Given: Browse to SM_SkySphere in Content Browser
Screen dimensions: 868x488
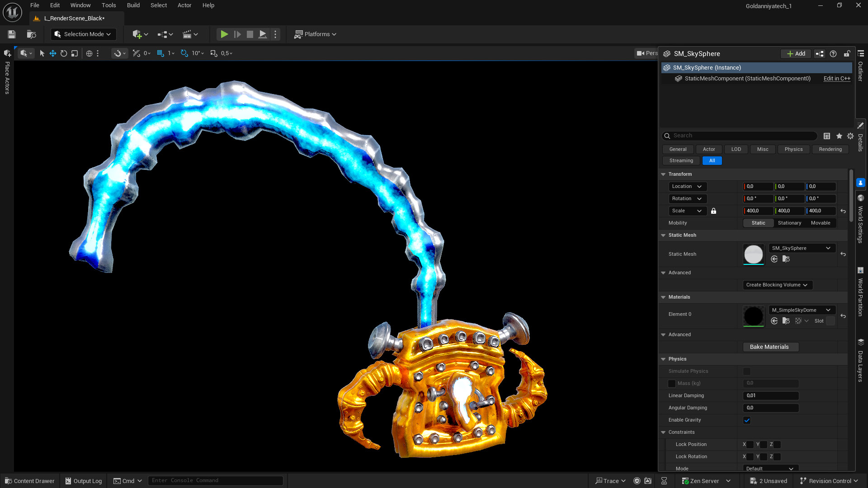Looking at the screenshot, I should (x=786, y=259).
